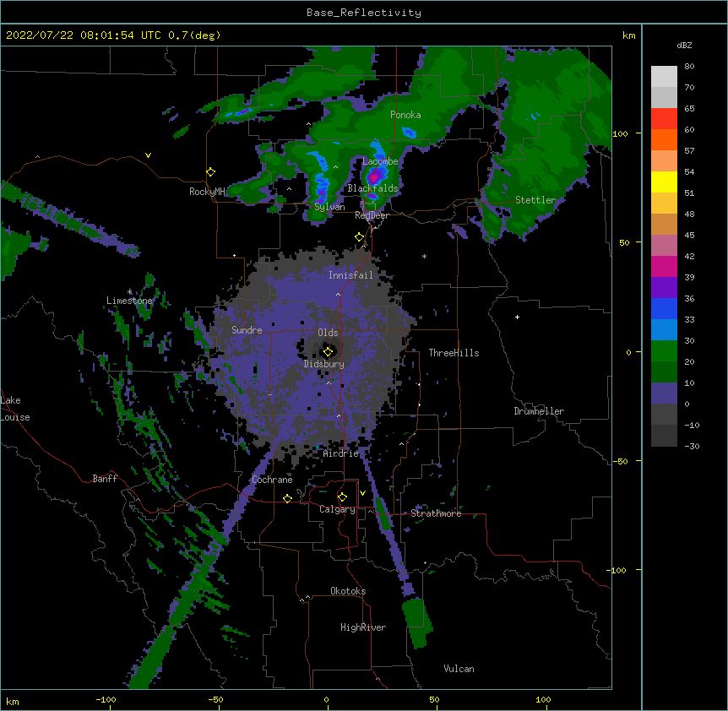This screenshot has width=728, height=711.
Task: Select the bright green 30-20 dBZ swatch
Action: pyautogui.click(x=664, y=351)
